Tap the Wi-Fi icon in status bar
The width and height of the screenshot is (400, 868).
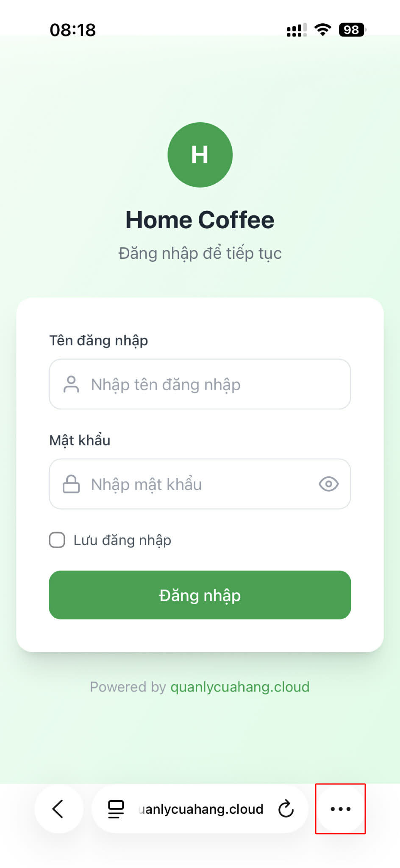322,30
